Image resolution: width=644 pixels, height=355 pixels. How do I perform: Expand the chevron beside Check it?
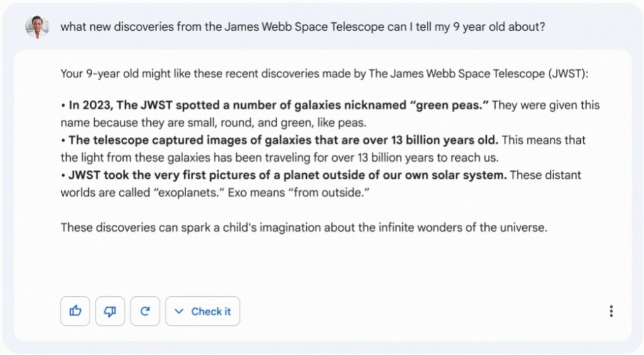pos(179,311)
